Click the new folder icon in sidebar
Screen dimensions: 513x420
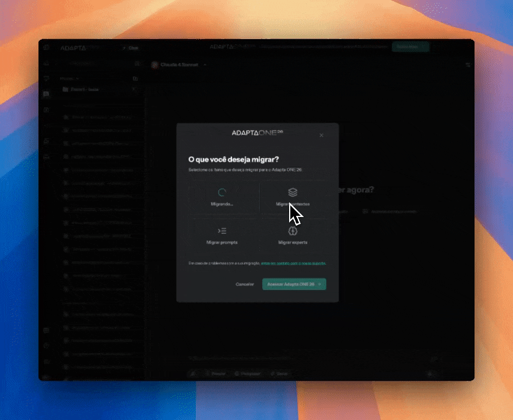pos(135,78)
